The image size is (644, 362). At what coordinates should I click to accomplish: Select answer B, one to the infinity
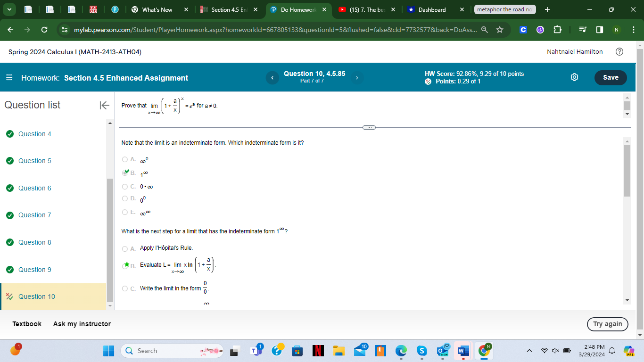pyautogui.click(x=124, y=173)
